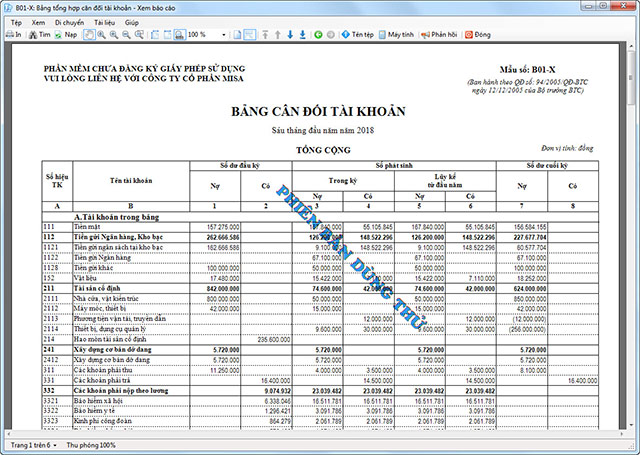Click the In (print) toolbar icon

[x=12, y=34]
